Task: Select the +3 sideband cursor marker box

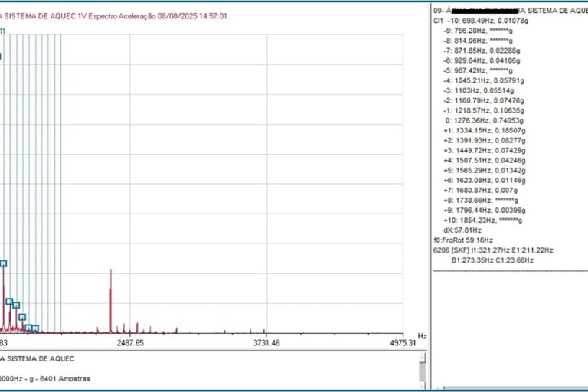Action: [x=16, y=305]
